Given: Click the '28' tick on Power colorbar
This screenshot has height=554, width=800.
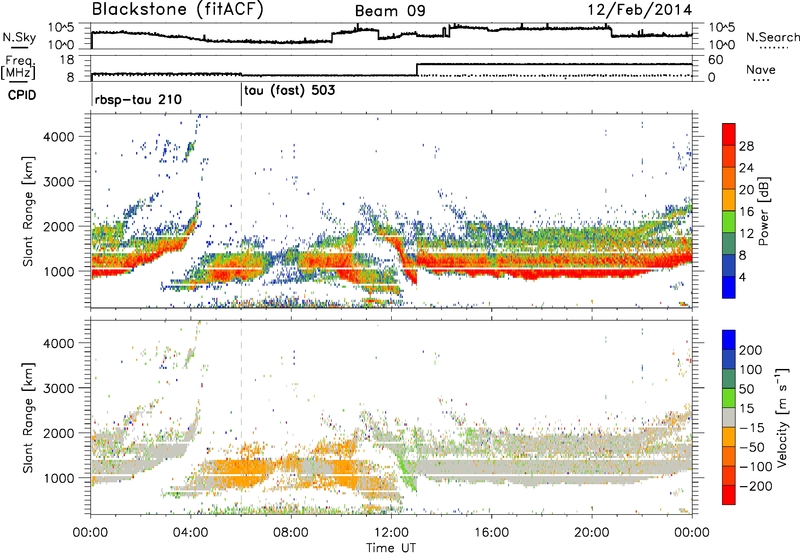Looking at the screenshot, I should [x=746, y=146].
